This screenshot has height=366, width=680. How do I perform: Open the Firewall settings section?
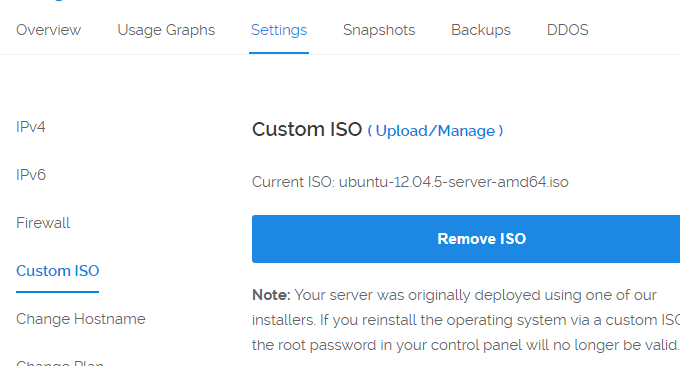43,223
